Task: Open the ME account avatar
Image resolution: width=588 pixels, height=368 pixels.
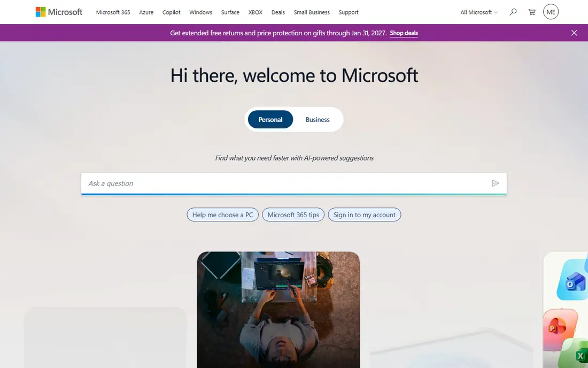Action: pos(551,12)
